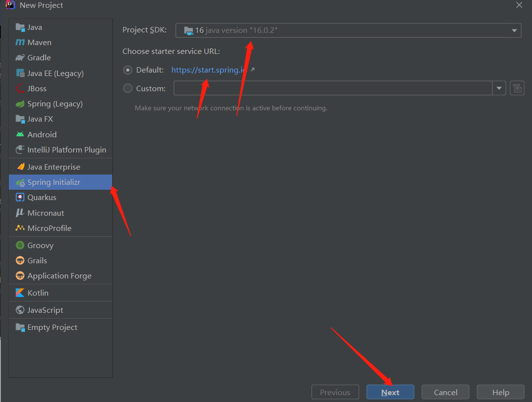Click the Spring (Legacy) leaf icon

(20, 104)
